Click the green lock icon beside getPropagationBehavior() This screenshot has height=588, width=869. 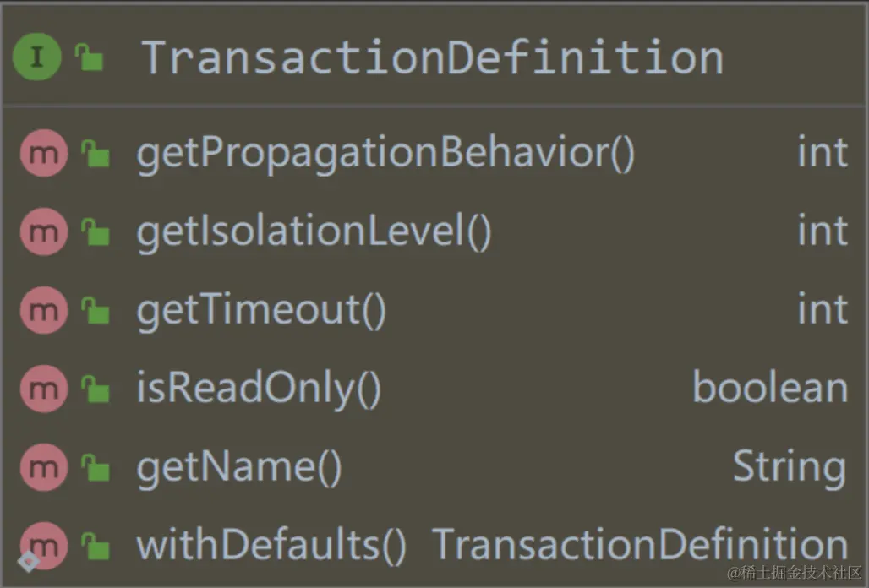96,154
